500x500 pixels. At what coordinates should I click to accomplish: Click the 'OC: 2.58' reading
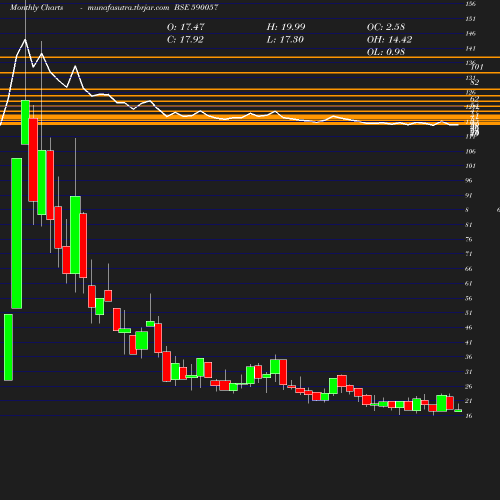386,27
